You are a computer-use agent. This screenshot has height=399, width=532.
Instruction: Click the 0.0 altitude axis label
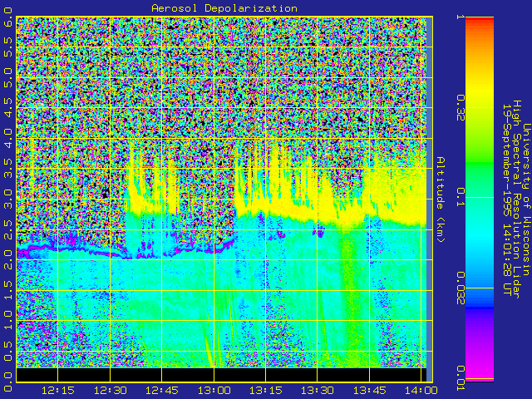click(7, 382)
